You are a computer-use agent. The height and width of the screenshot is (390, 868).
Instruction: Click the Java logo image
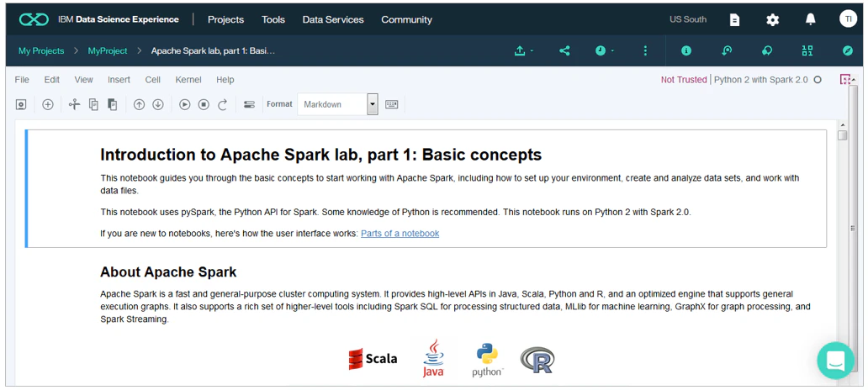point(433,358)
